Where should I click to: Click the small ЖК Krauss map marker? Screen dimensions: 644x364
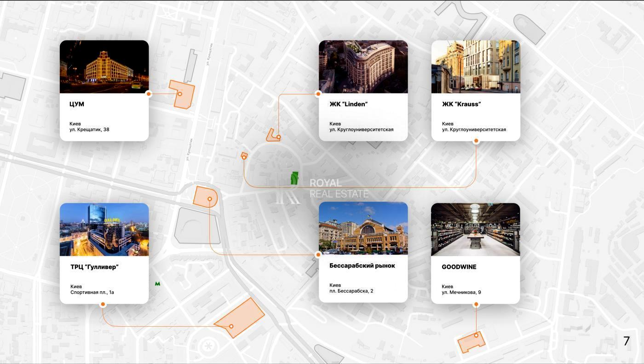click(x=244, y=156)
